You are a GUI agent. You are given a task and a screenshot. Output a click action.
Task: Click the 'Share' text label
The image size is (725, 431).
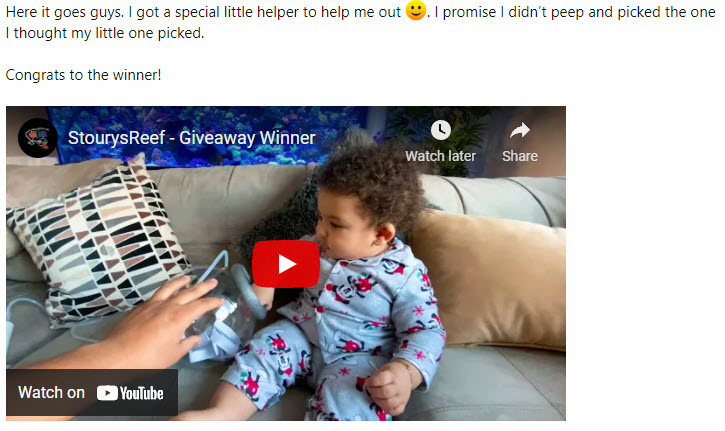[520, 156]
